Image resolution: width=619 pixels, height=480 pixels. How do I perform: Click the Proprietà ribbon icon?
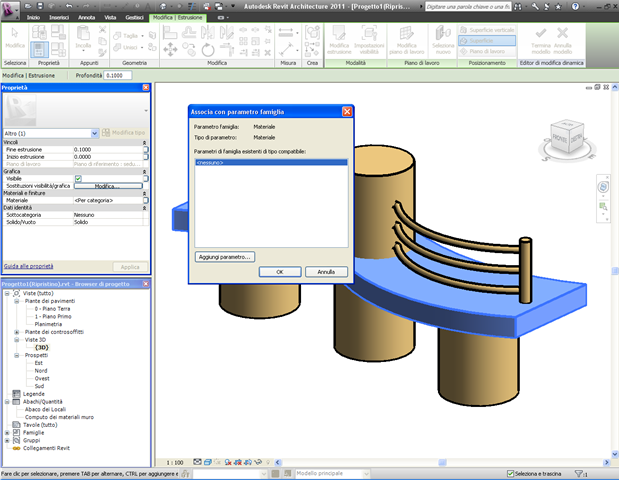(41, 48)
